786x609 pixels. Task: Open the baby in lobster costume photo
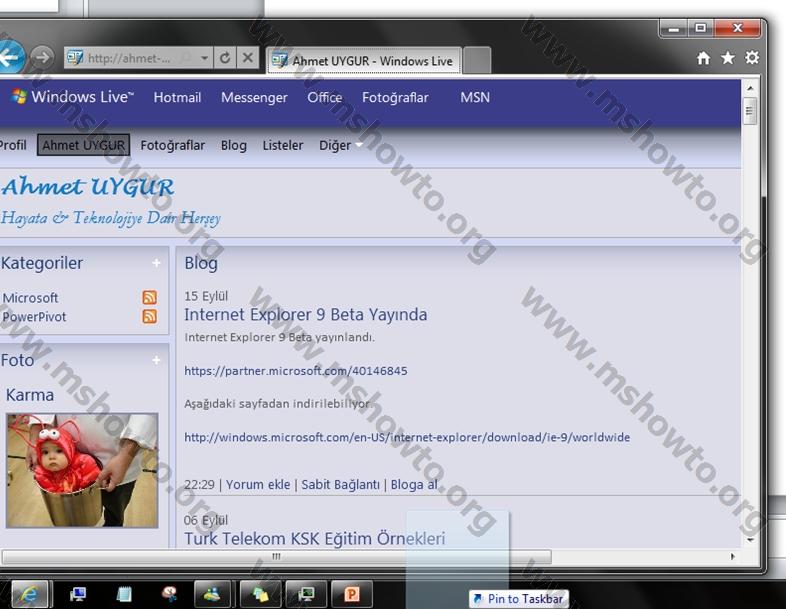(x=82, y=470)
